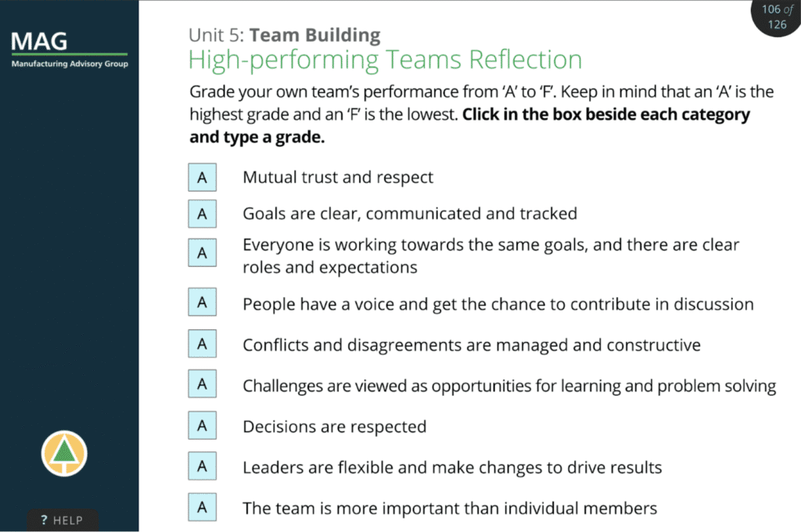
Task: Click the 106 of 126 page counter
Action: [777, 17]
